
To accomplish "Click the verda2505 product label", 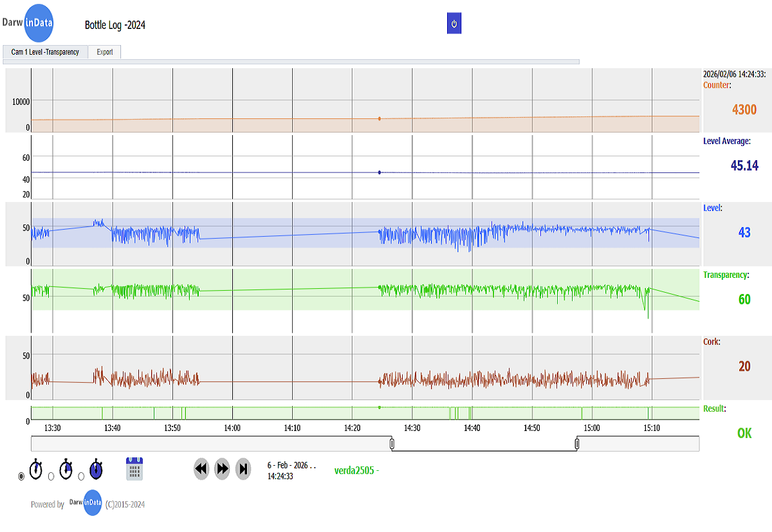I will click(356, 470).
